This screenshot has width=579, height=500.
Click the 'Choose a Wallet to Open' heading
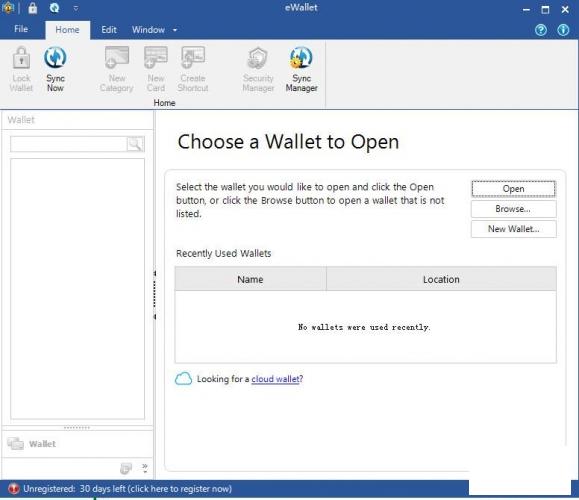pos(288,142)
